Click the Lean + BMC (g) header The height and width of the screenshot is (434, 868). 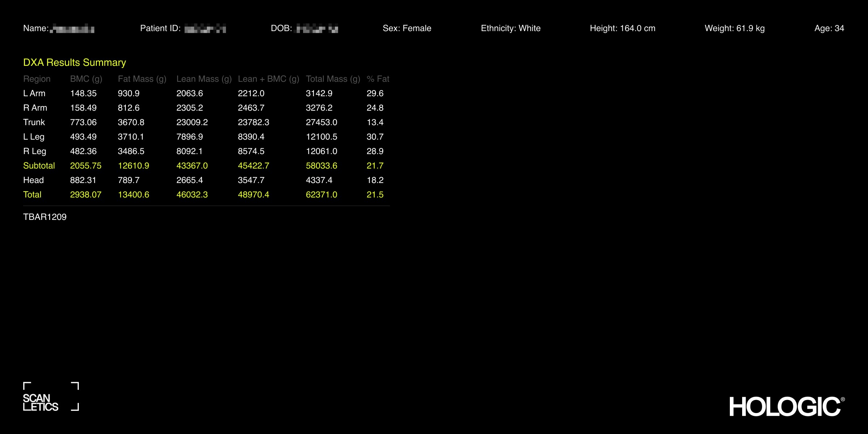click(268, 79)
